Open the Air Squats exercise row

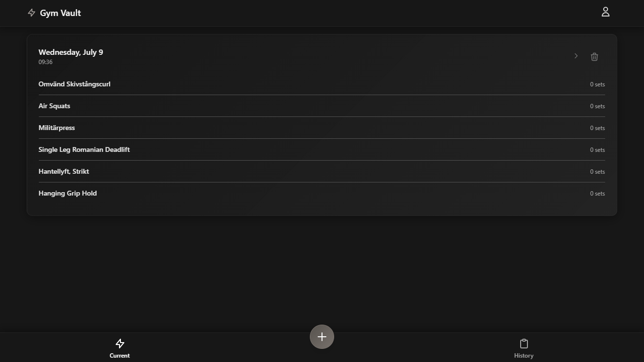pos(322,106)
